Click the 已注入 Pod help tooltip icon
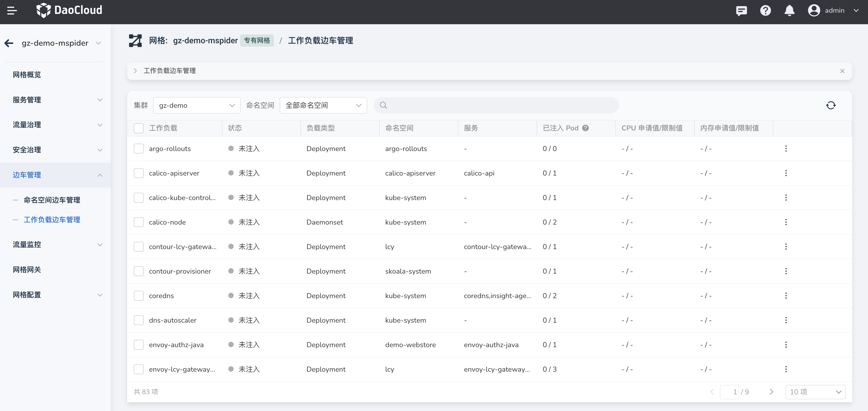The width and height of the screenshot is (868, 411). 585,128
